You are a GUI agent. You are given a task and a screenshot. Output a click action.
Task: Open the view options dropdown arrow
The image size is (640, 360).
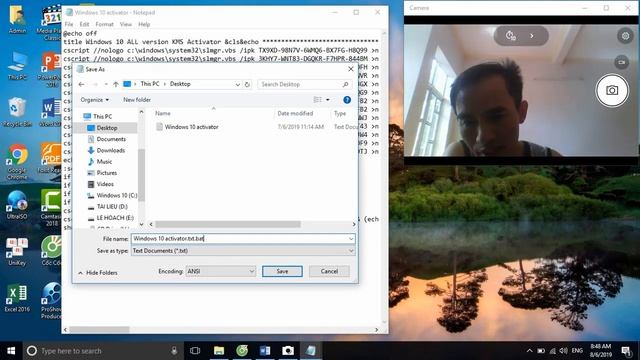pyautogui.click(x=327, y=100)
